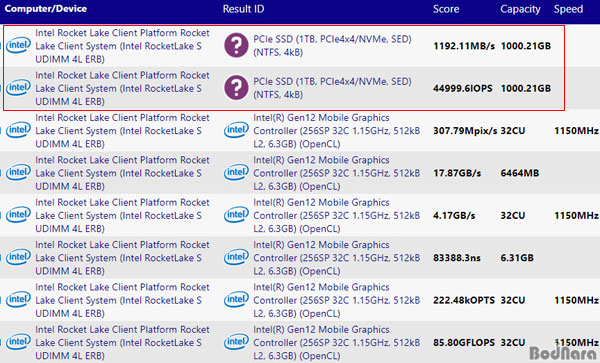The height and width of the screenshot is (363, 600).
Task: Click the 6.31GB capacity value
Action: pos(517,258)
